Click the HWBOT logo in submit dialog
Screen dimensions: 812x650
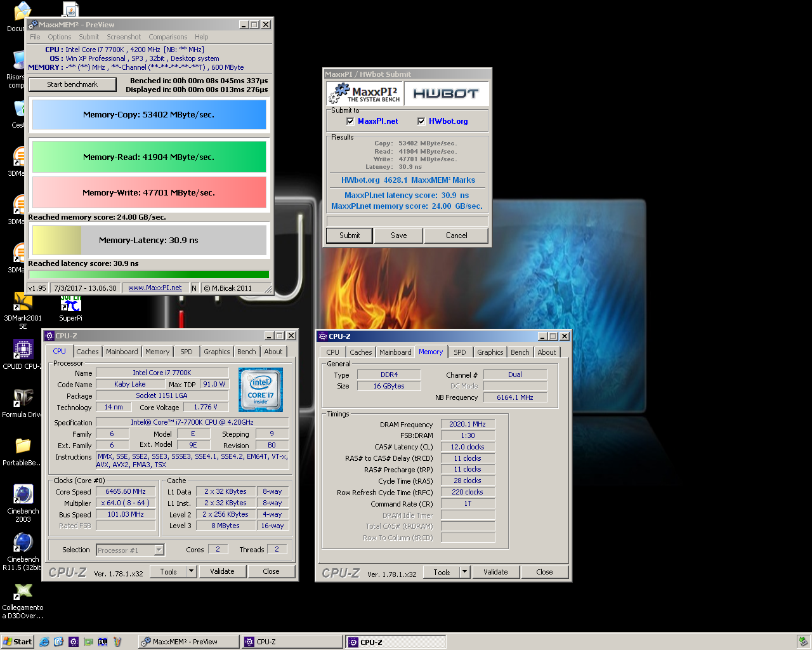tap(446, 93)
